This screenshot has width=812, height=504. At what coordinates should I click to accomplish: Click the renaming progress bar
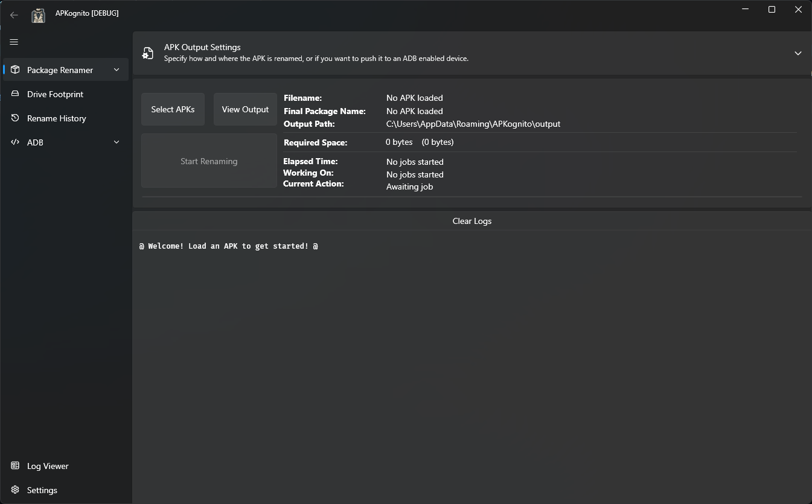click(472, 197)
